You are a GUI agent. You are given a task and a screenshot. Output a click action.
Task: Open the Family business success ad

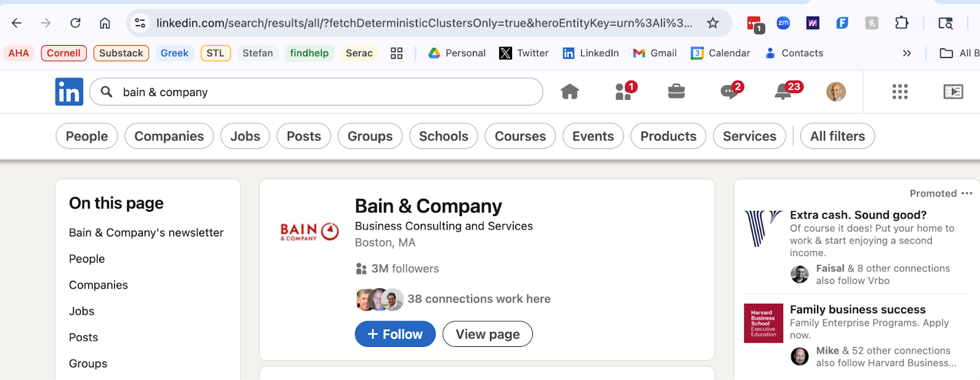click(858, 310)
